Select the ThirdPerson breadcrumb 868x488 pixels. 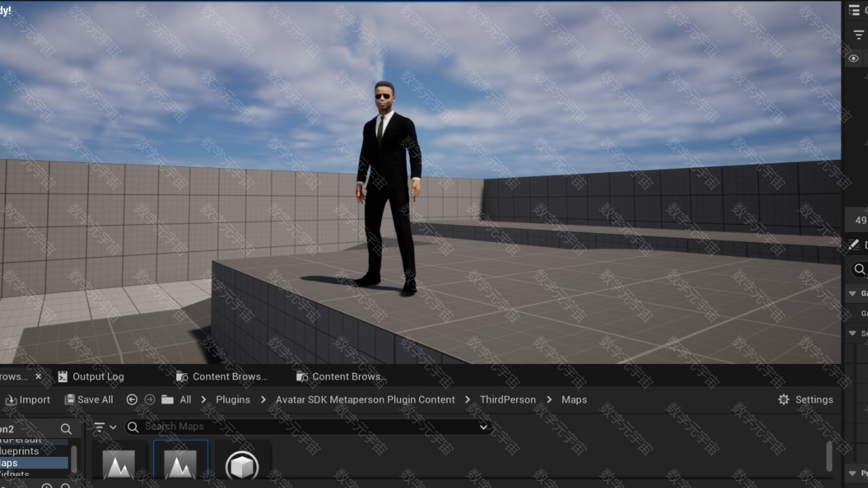[508, 400]
